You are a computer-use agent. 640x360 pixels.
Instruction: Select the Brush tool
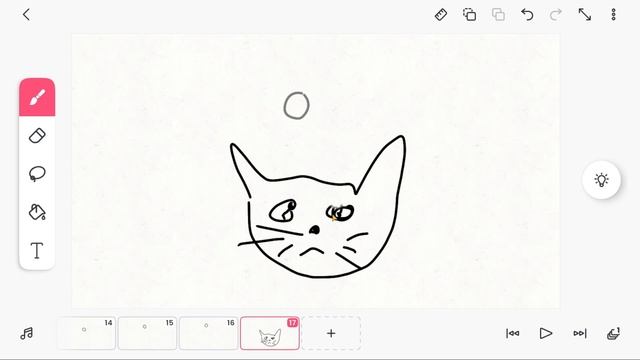point(37,98)
